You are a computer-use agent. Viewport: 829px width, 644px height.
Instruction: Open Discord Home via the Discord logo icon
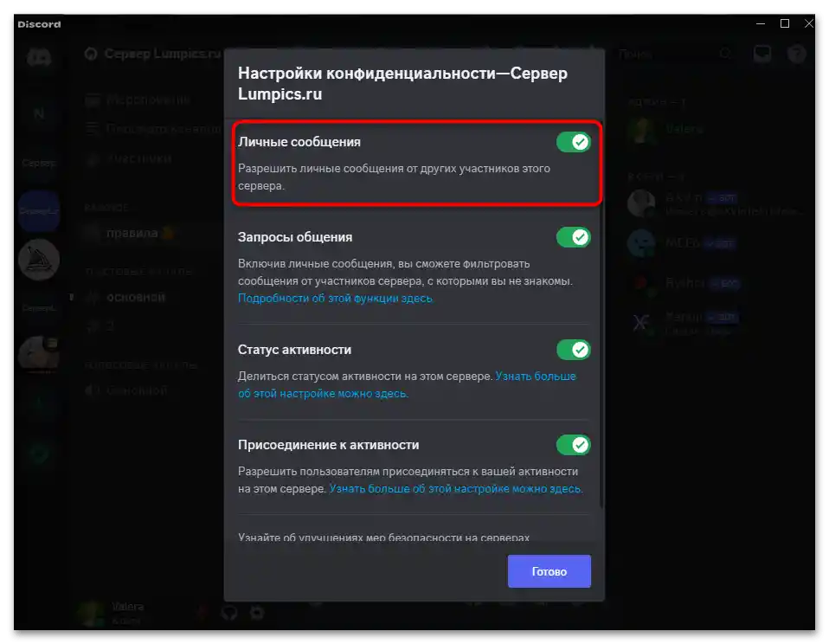39,58
